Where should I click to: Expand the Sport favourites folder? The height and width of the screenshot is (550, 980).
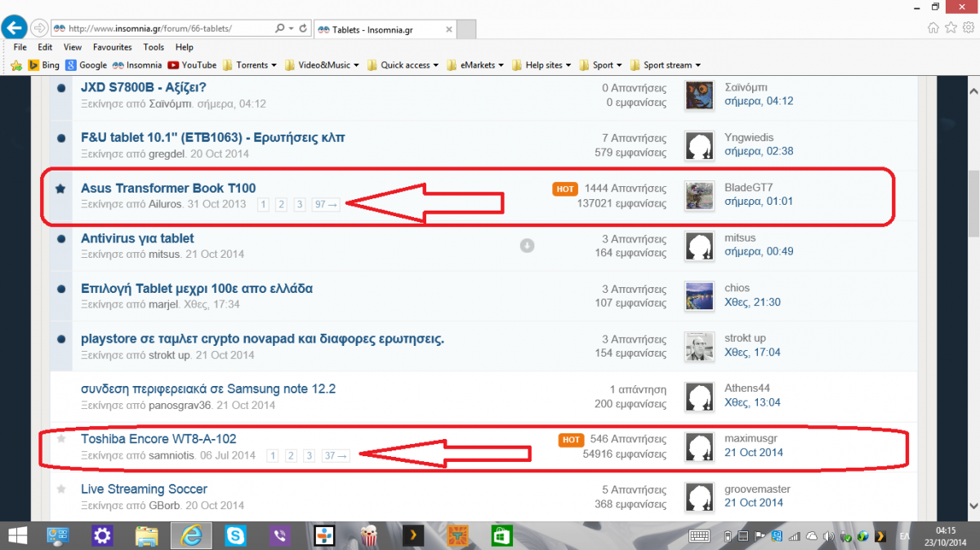coord(601,65)
